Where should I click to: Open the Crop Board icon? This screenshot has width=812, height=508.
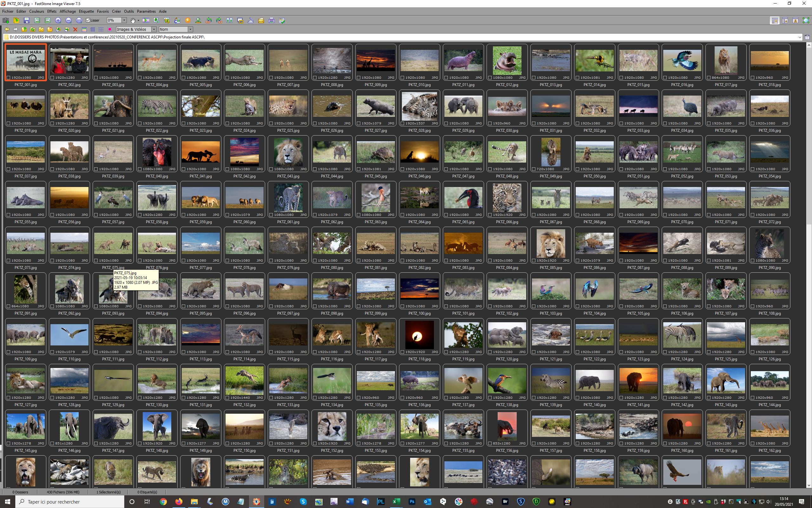pos(167,21)
